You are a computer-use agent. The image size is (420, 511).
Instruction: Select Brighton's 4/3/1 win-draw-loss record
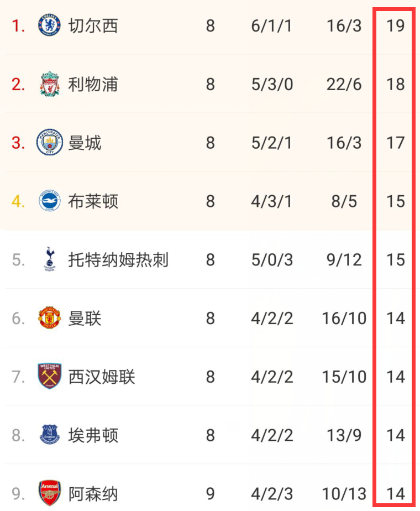tap(271, 201)
